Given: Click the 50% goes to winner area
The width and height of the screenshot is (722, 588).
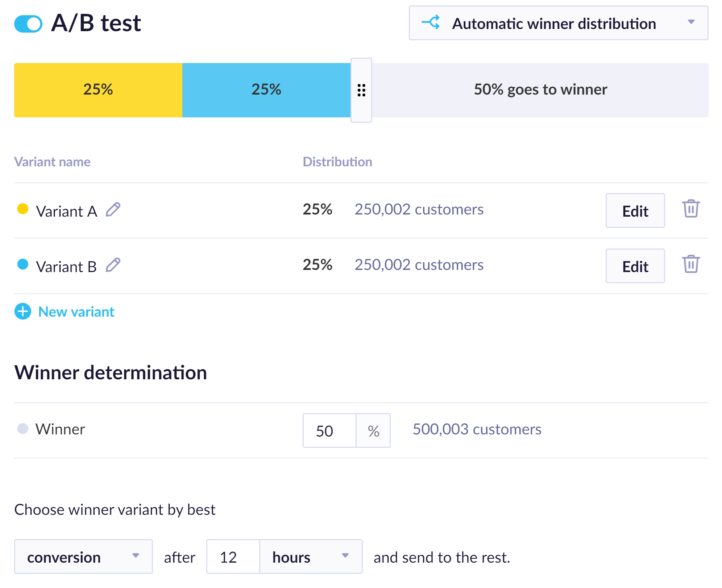Looking at the screenshot, I should click(x=540, y=90).
